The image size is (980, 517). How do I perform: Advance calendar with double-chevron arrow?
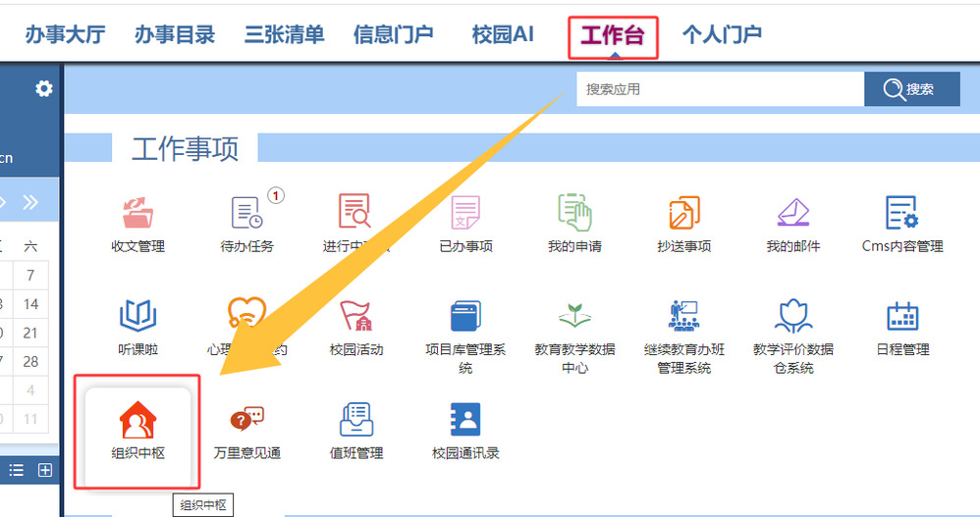tap(30, 203)
